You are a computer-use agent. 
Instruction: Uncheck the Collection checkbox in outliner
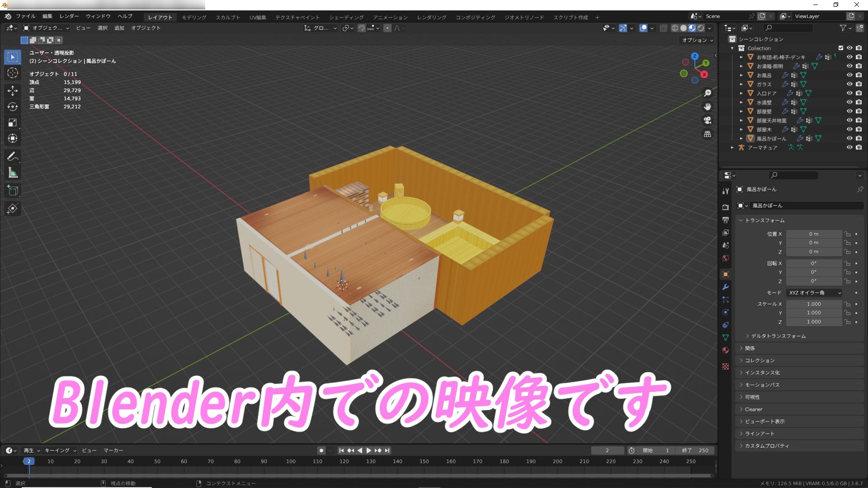coord(840,48)
